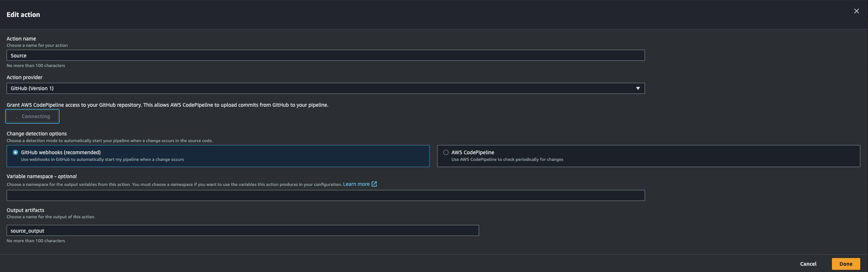The image size is (868, 272).
Task: Click the Action provider dropdown arrow
Action: tap(638, 88)
